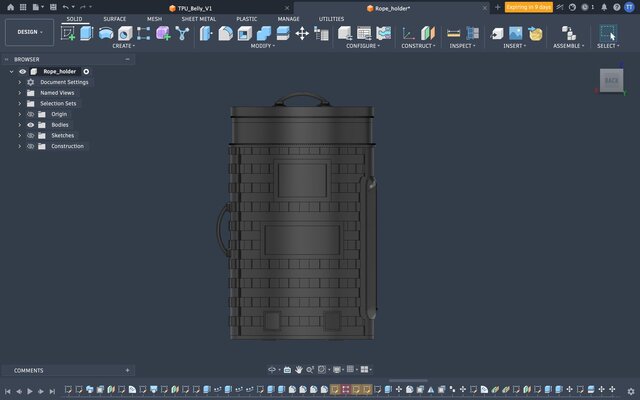Toggle the Rope_holder activate radio button
The image size is (640, 400).
click(86, 71)
